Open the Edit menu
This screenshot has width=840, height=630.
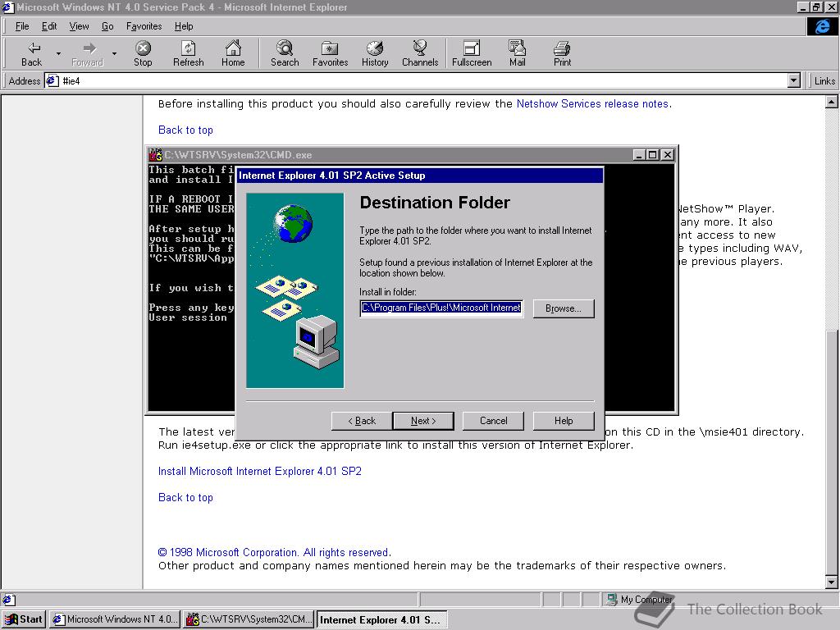[x=49, y=26]
